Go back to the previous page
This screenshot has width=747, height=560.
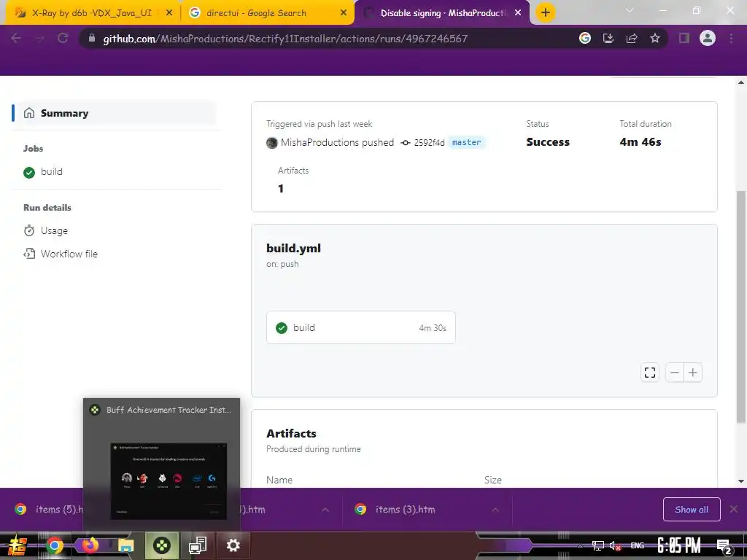(x=16, y=39)
